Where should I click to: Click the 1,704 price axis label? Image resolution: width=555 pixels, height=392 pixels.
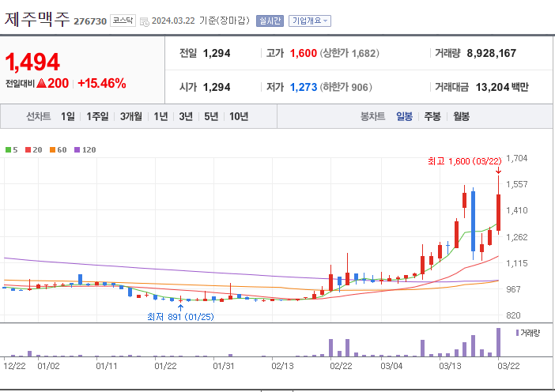[517, 158]
